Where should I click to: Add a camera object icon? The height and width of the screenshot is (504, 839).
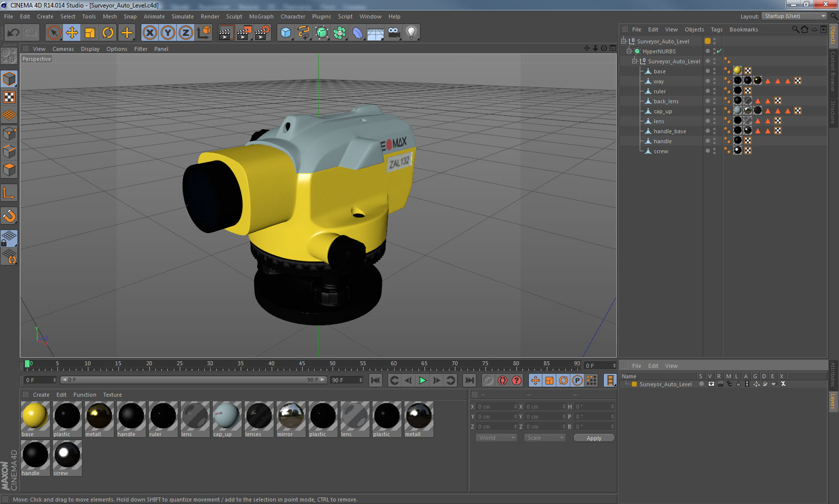pyautogui.click(x=394, y=33)
